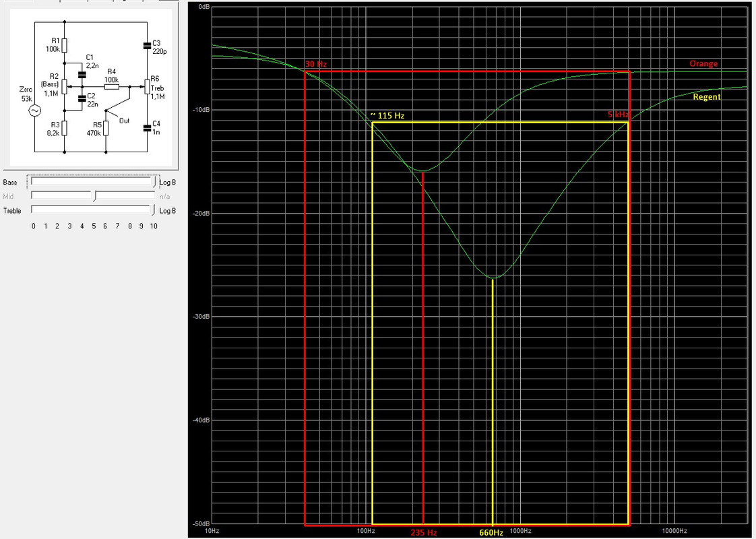
Task: Click the Log B taper label beside Treble
Action: [167, 211]
